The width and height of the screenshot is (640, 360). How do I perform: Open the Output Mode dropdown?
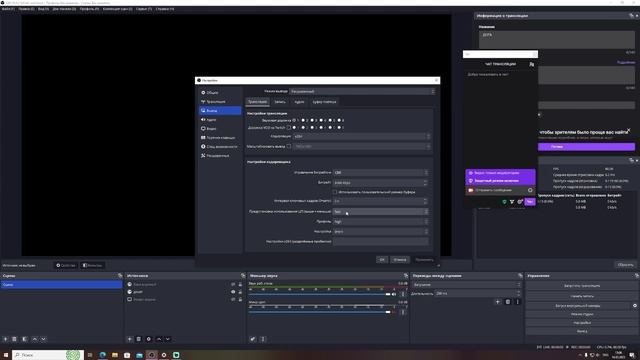pyautogui.click(x=362, y=91)
